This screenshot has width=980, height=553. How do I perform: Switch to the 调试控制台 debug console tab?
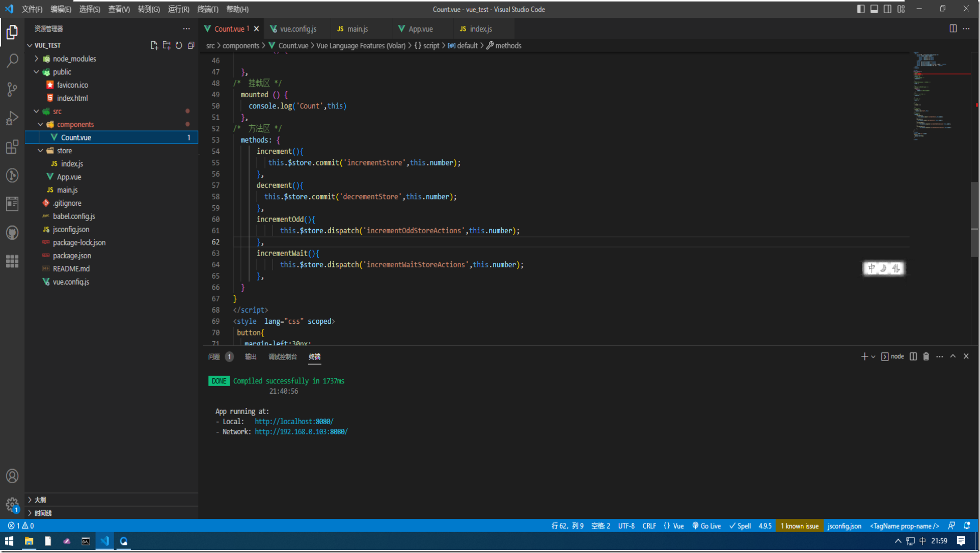coord(283,356)
